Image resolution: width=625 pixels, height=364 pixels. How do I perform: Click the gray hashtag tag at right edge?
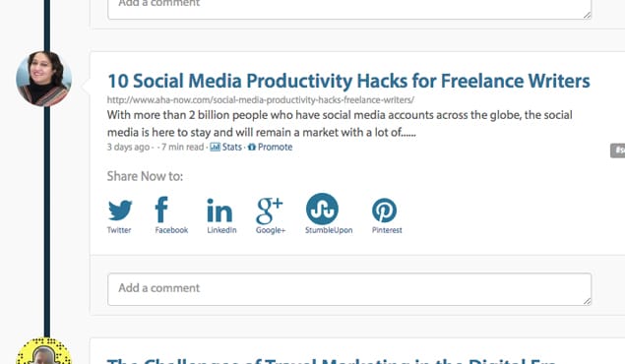(x=617, y=151)
